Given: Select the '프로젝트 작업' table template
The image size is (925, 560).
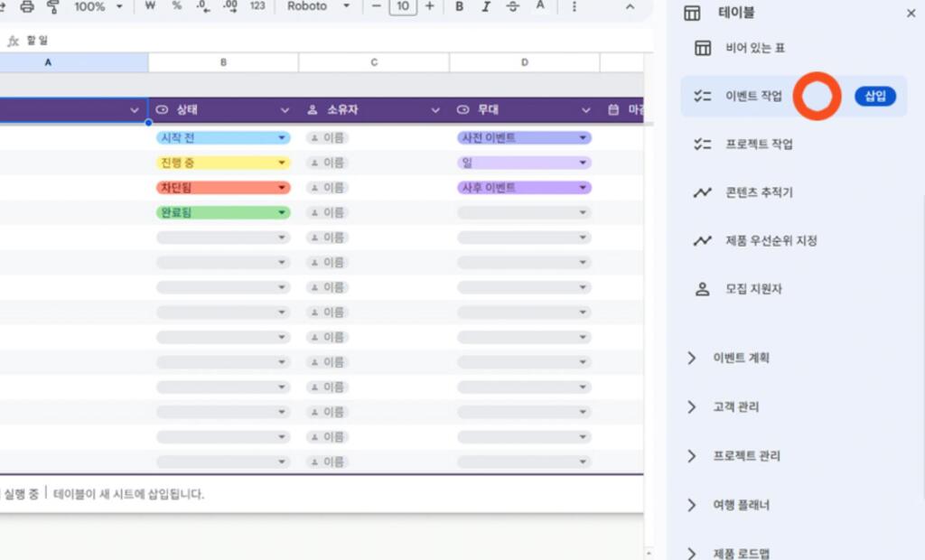Looking at the screenshot, I should (x=758, y=145).
